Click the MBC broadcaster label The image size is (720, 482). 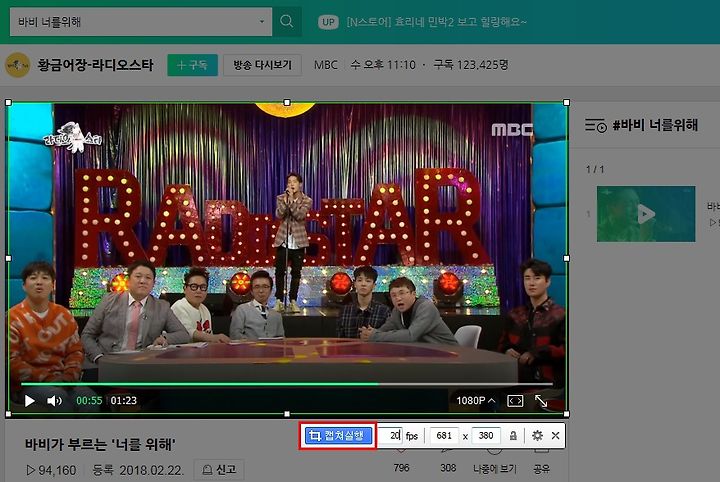pyautogui.click(x=326, y=65)
